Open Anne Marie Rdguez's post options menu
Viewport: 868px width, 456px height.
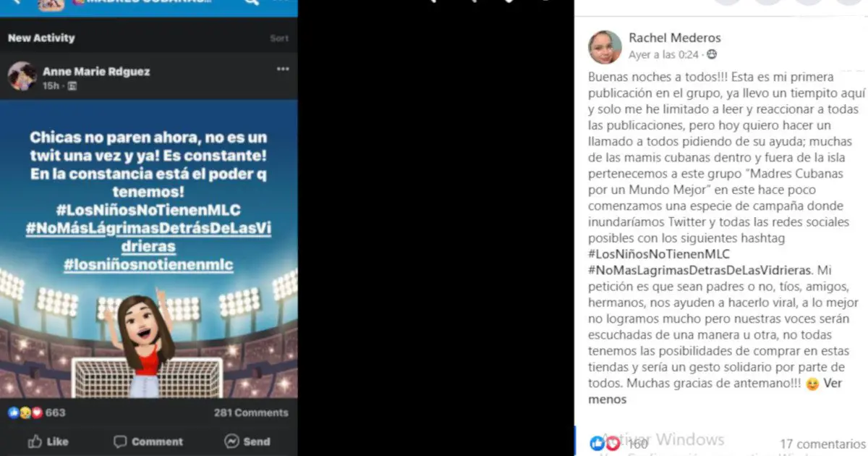pyautogui.click(x=283, y=69)
